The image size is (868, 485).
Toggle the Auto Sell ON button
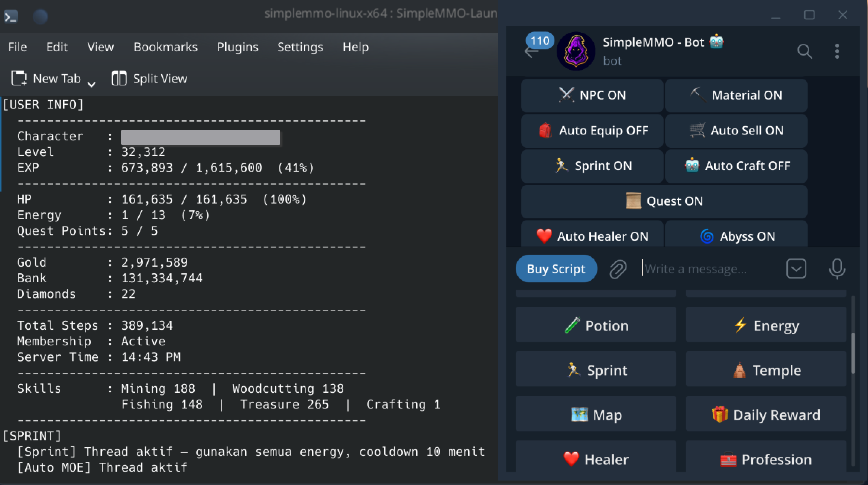[736, 131]
